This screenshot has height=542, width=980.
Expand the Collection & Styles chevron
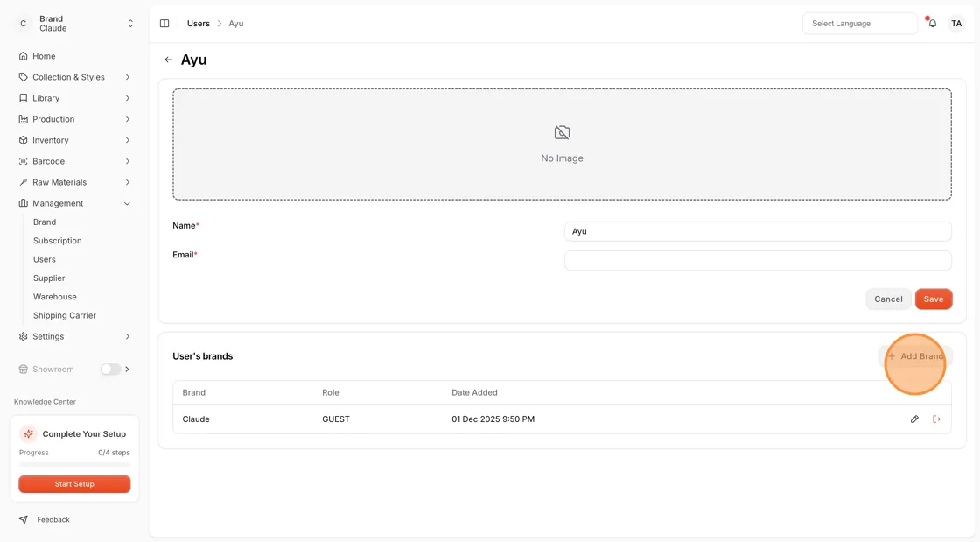[128, 78]
